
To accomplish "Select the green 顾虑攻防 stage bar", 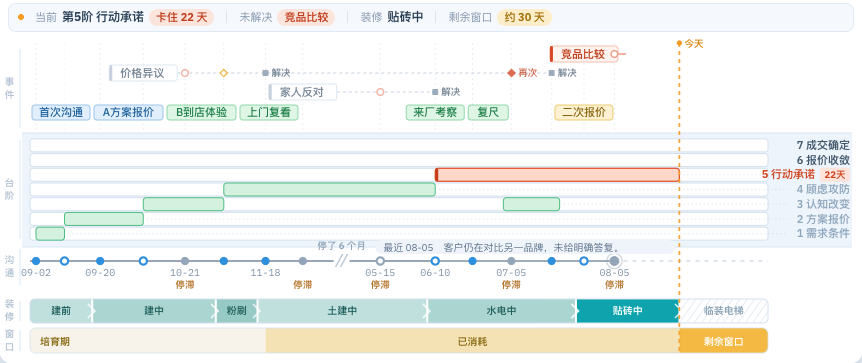I will click(x=329, y=190).
